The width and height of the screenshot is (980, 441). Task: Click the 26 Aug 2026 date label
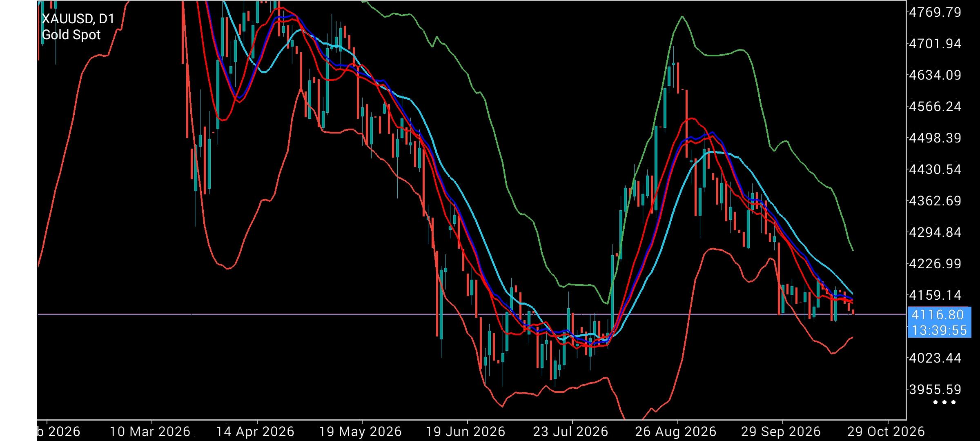click(x=676, y=432)
